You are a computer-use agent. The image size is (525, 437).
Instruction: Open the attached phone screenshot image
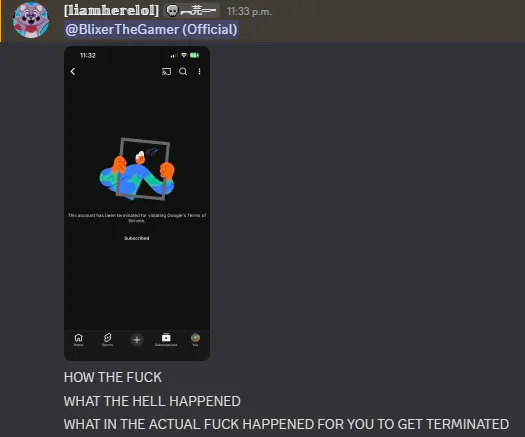click(x=137, y=203)
